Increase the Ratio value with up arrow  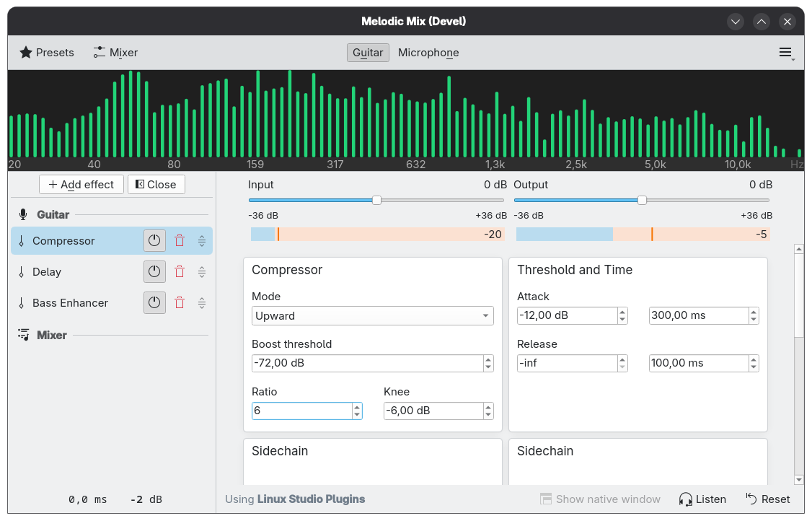(357, 407)
